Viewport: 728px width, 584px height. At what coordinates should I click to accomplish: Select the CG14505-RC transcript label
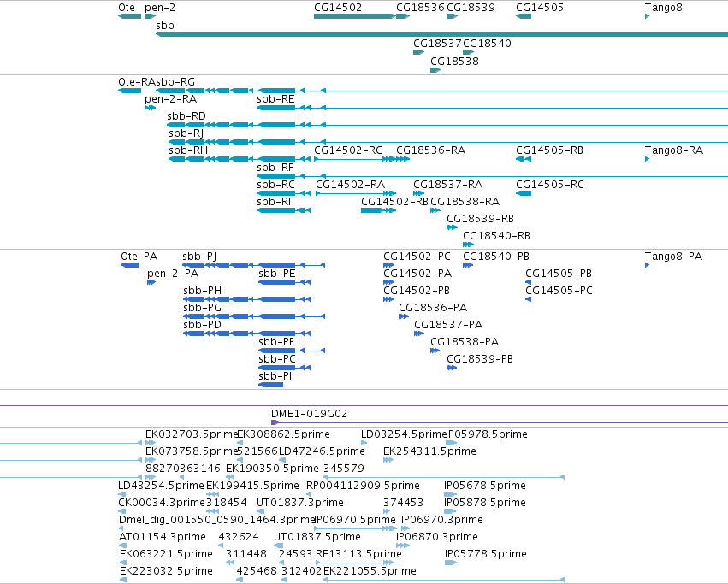pos(550,185)
